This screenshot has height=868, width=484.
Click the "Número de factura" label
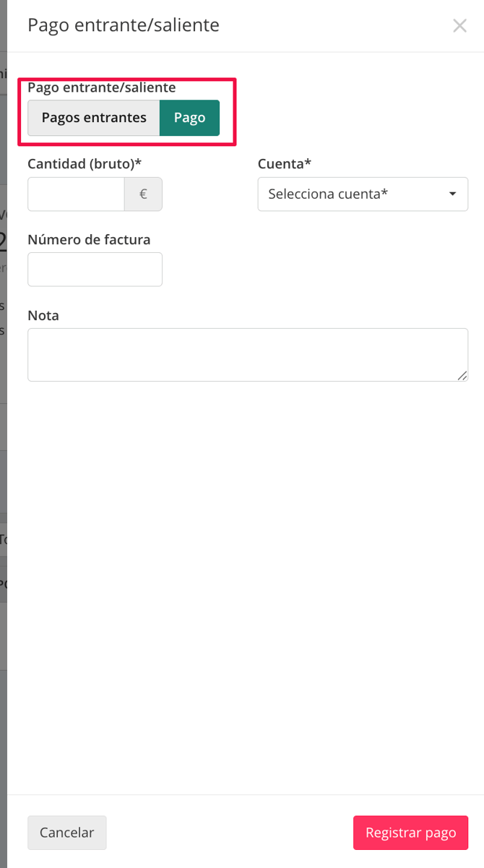[x=89, y=240]
